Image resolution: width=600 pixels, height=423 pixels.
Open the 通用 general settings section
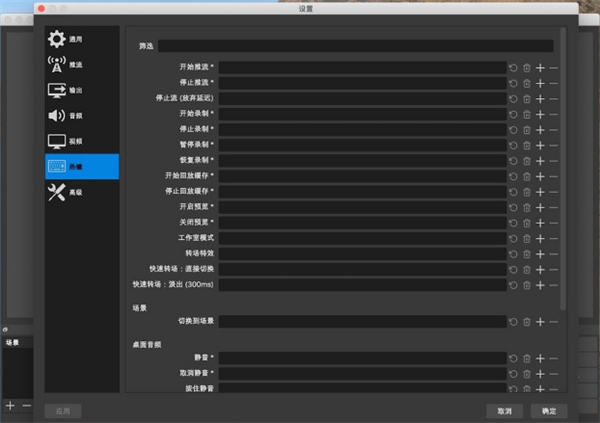(82, 40)
